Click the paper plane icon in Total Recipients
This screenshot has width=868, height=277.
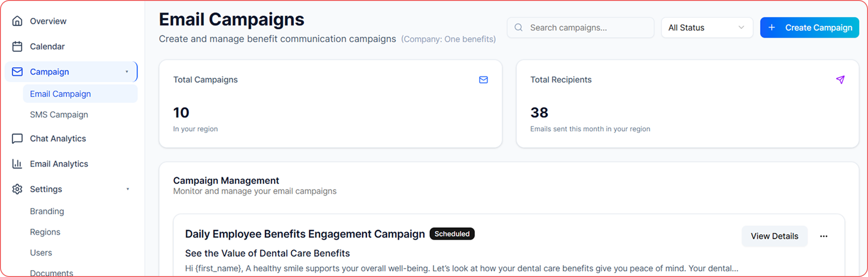coord(840,80)
